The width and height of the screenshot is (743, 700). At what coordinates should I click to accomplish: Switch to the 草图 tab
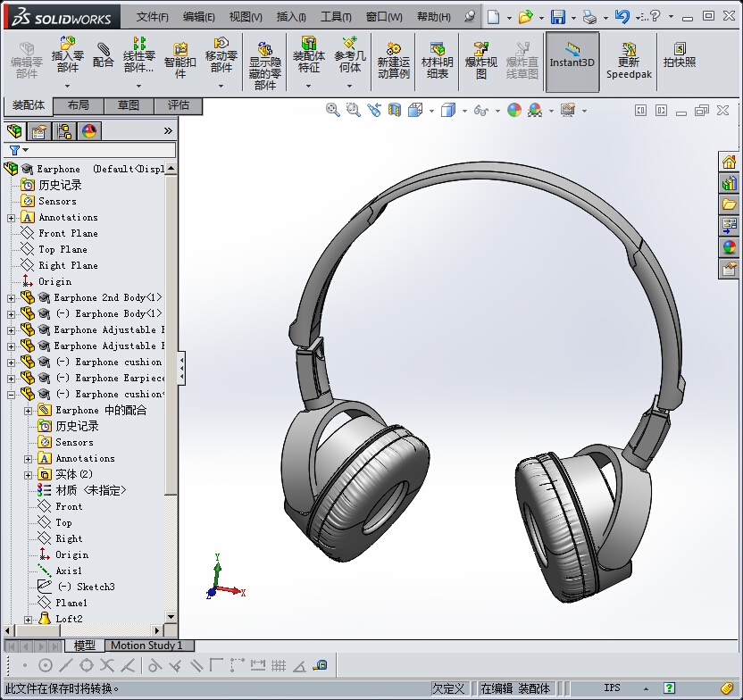(128, 105)
